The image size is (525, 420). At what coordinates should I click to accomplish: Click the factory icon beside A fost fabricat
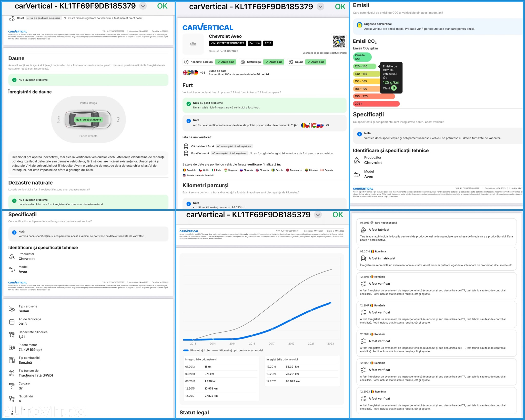364,230
